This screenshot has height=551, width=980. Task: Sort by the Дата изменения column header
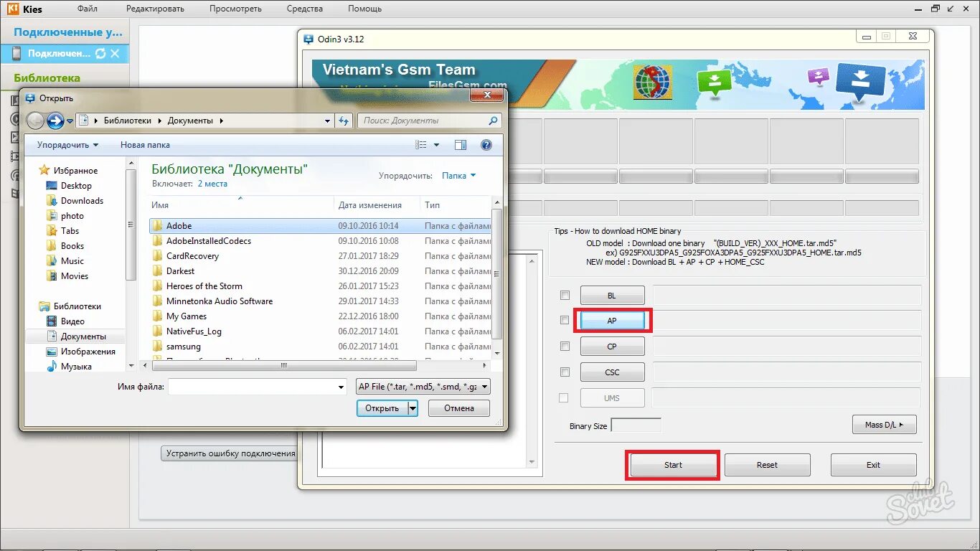(377, 205)
